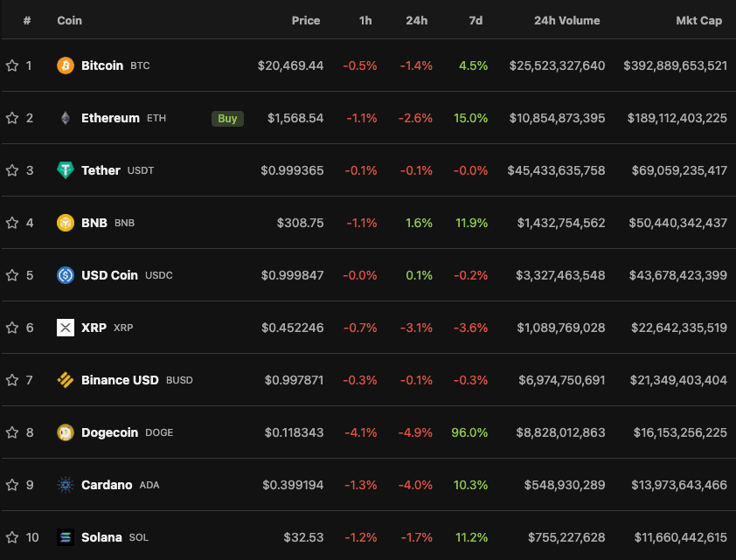Click the Tether green logo icon
This screenshot has width=736, height=560.
[x=66, y=170]
